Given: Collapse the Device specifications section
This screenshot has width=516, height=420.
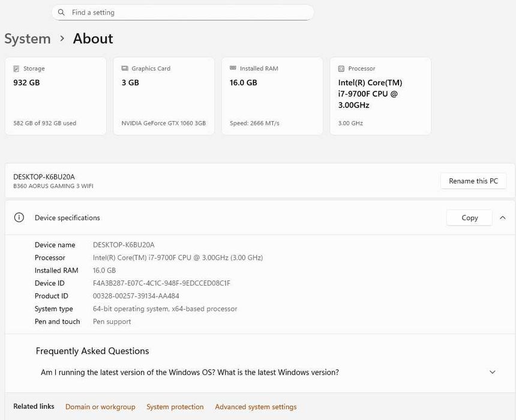Looking at the screenshot, I should (x=503, y=218).
